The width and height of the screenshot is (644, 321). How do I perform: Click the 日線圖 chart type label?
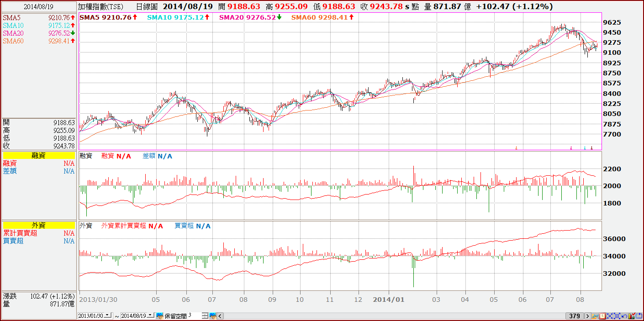pos(147,6)
